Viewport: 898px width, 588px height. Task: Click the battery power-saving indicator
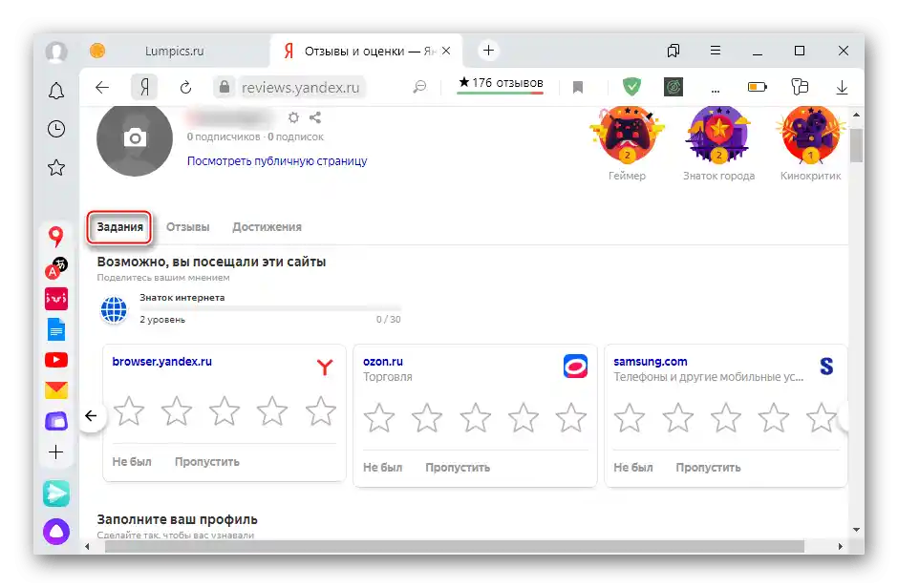click(x=758, y=86)
